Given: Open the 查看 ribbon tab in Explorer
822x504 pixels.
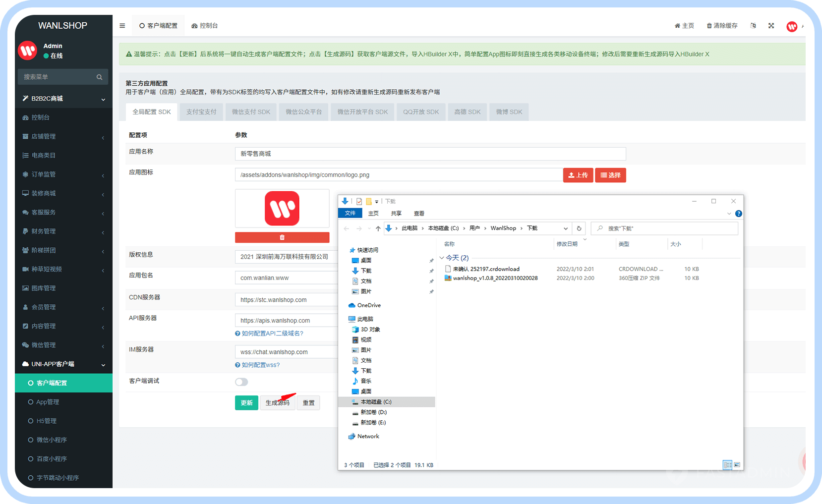Looking at the screenshot, I should [419, 214].
